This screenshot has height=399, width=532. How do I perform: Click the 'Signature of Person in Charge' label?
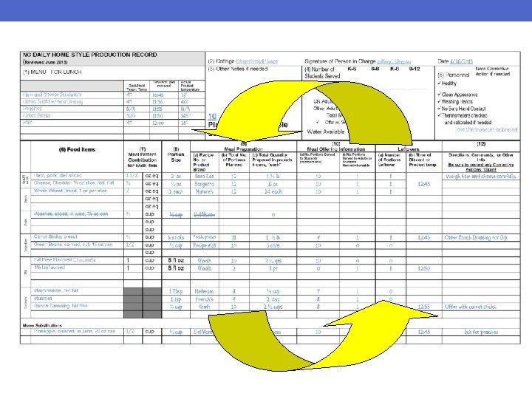click(340, 61)
